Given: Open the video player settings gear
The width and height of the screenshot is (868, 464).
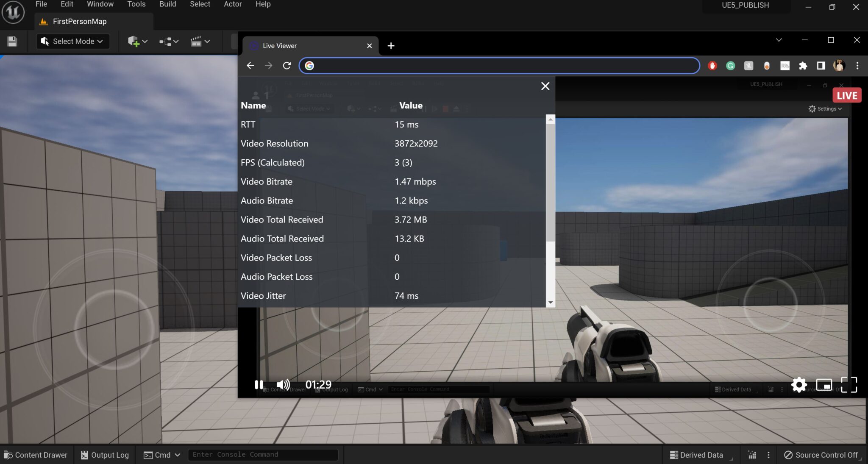Looking at the screenshot, I should pos(798,385).
